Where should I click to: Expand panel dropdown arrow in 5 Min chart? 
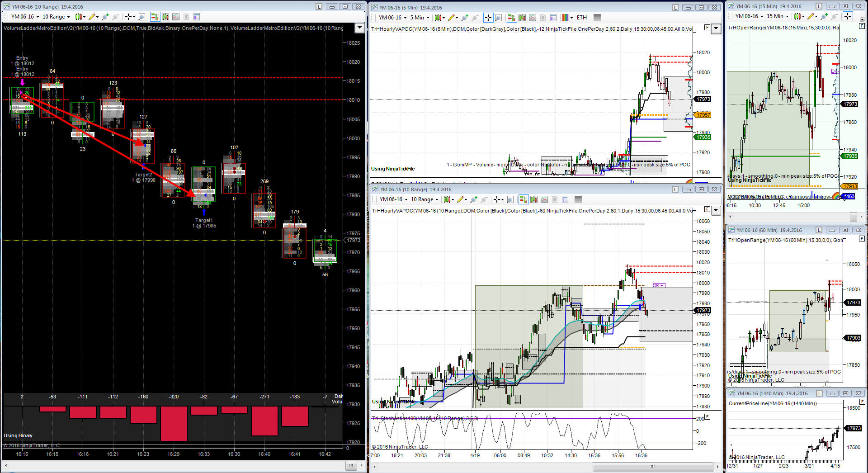coord(716,28)
